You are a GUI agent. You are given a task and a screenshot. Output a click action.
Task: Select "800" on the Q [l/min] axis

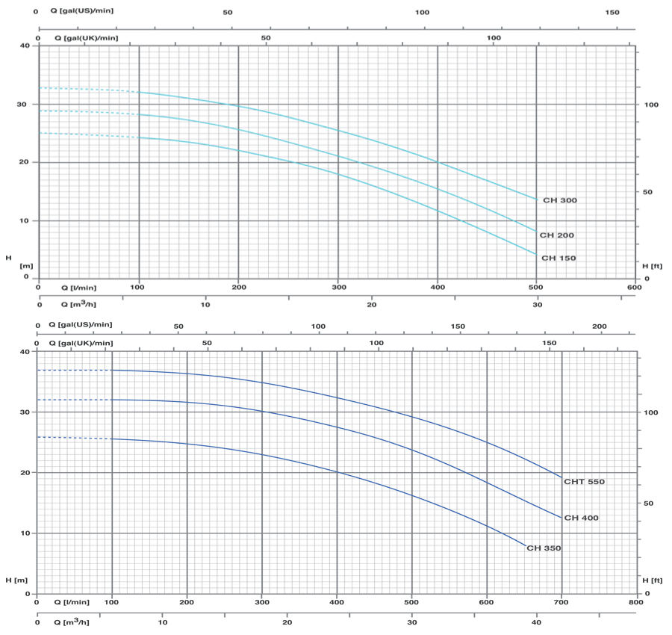[636, 602]
